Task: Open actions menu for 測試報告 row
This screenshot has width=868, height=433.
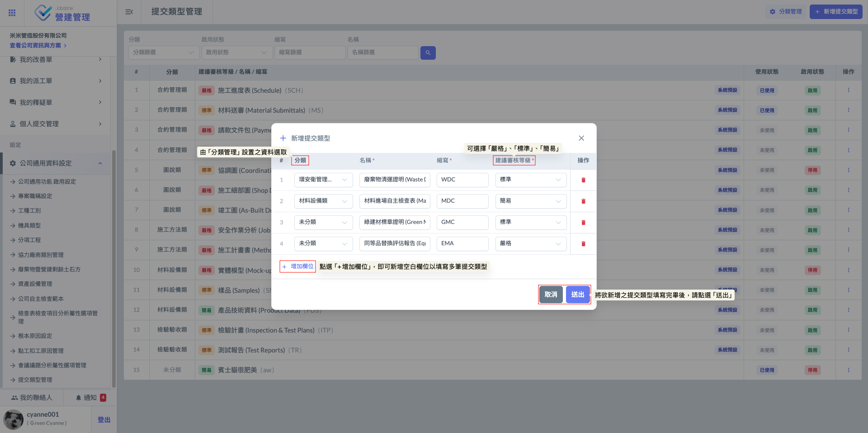Action: point(848,350)
